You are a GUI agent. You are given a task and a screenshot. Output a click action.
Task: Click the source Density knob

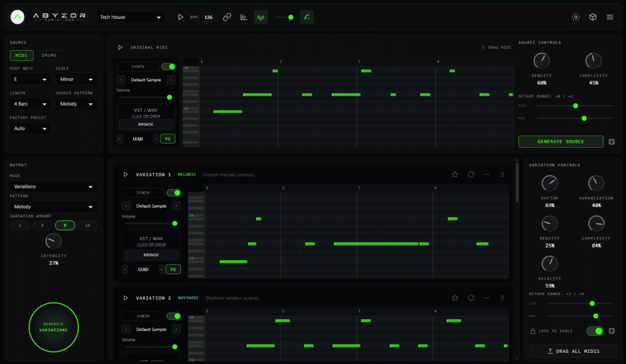click(542, 60)
